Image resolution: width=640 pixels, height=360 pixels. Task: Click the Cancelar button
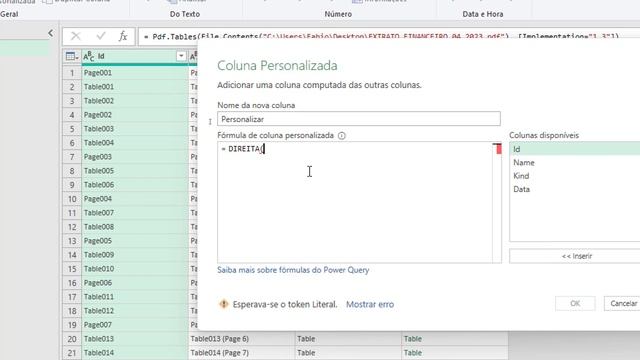point(623,303)
